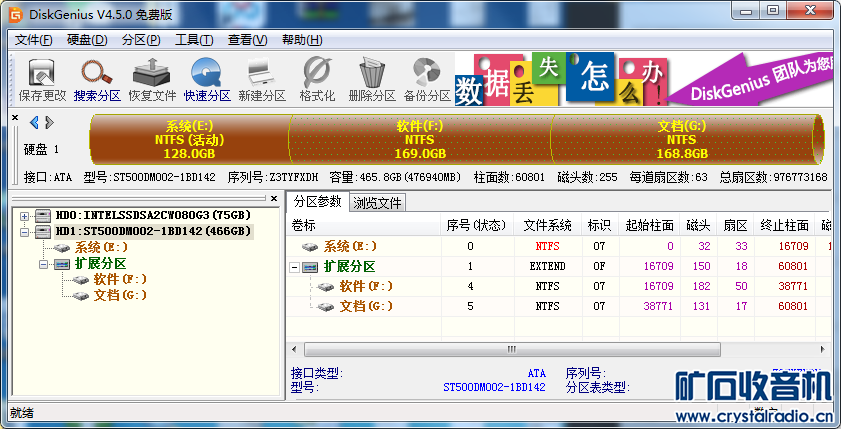This screenshot has height=429, width=841.
Task: Click the 系统(E:) drive icon in partition table
Action: pos(310,247)
